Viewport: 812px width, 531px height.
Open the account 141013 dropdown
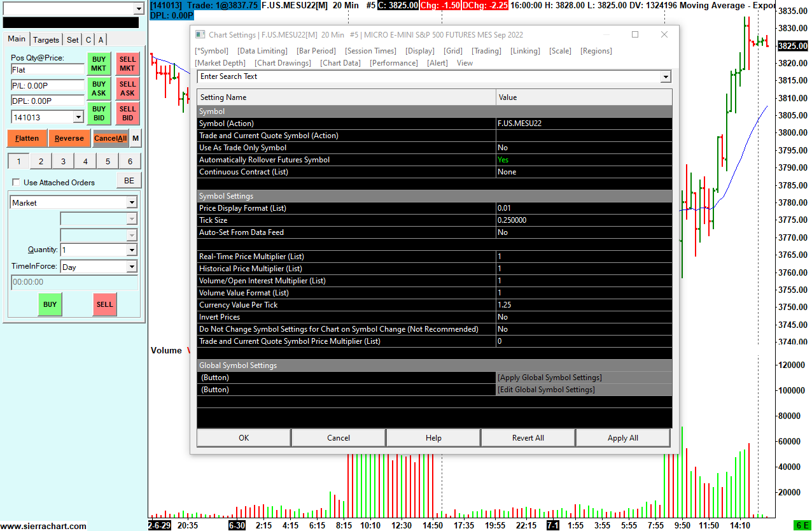[x=78, y=117]
